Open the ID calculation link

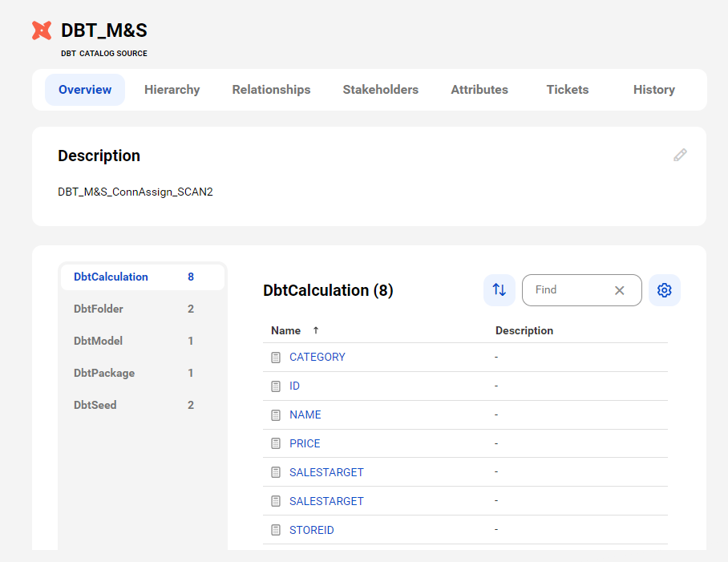294,386
